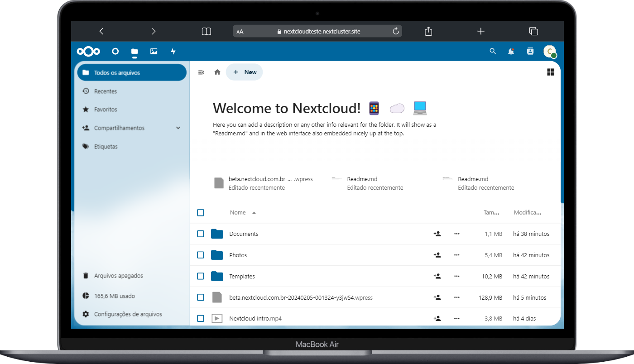Click the Safari address bar

[317, 31]
